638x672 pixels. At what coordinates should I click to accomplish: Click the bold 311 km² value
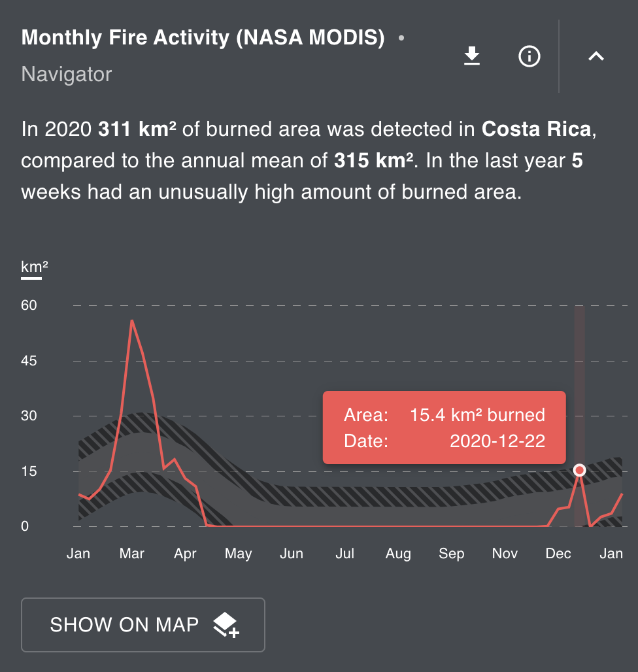137,129
